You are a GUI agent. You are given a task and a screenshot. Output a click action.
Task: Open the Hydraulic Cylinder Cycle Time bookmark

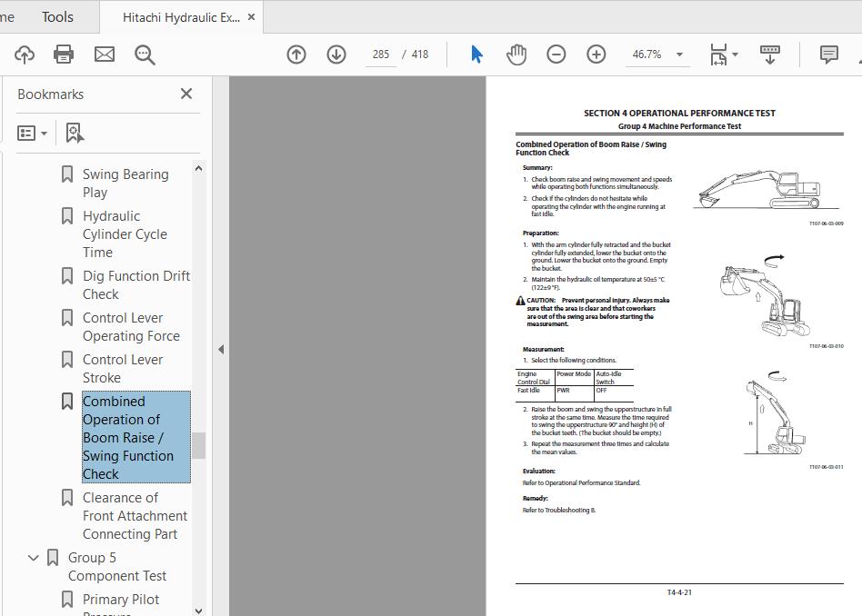click(125, 234)
